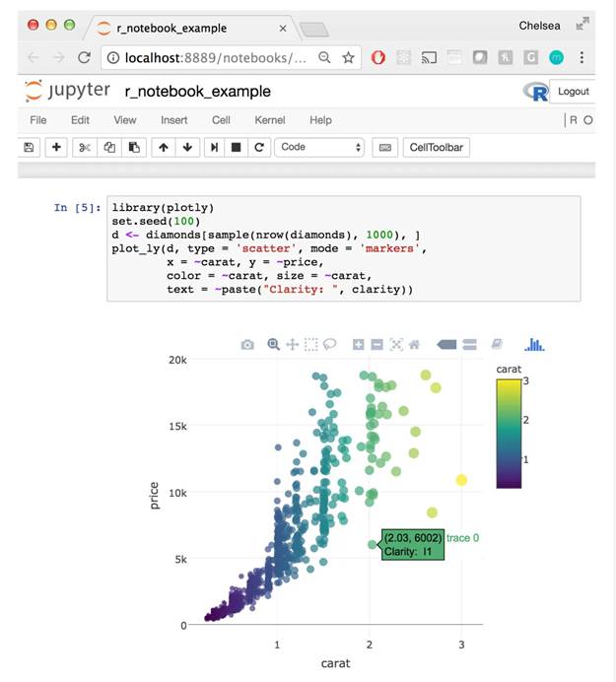Click the 'price' y-axis title

pos(154,495)
